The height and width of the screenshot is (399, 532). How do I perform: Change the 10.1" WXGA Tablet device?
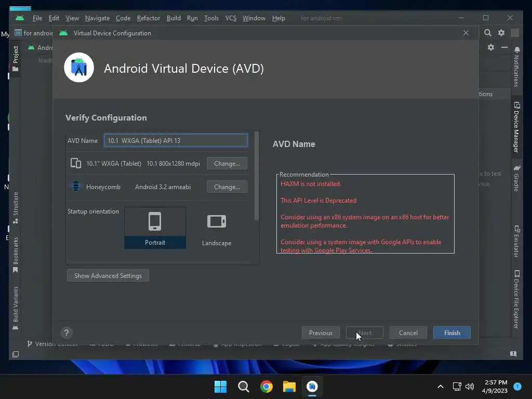coord(227,164)
